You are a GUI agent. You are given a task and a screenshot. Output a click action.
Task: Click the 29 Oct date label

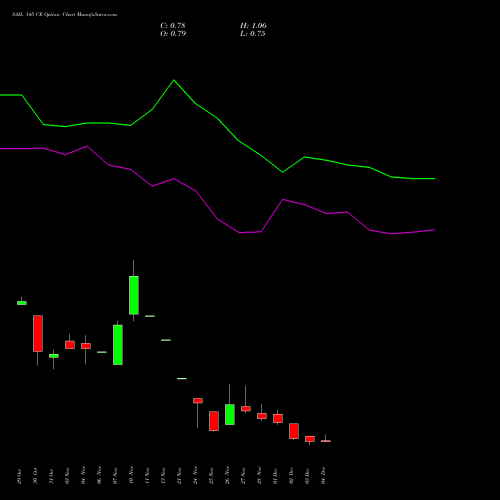coord(19,476)
